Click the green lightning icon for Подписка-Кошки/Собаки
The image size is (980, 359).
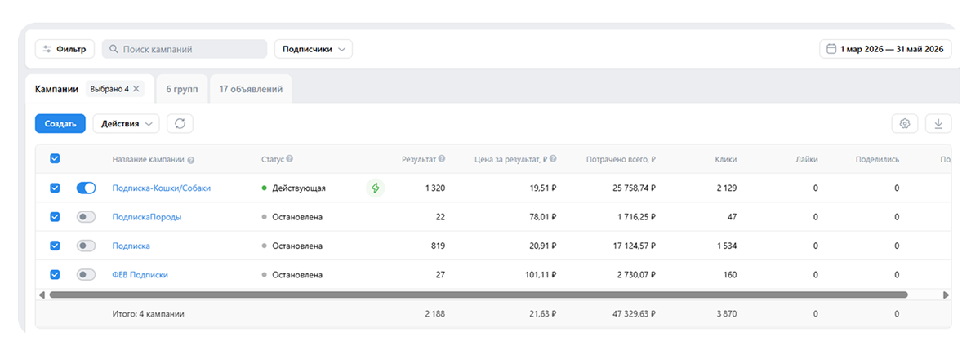tap(375, 188)
